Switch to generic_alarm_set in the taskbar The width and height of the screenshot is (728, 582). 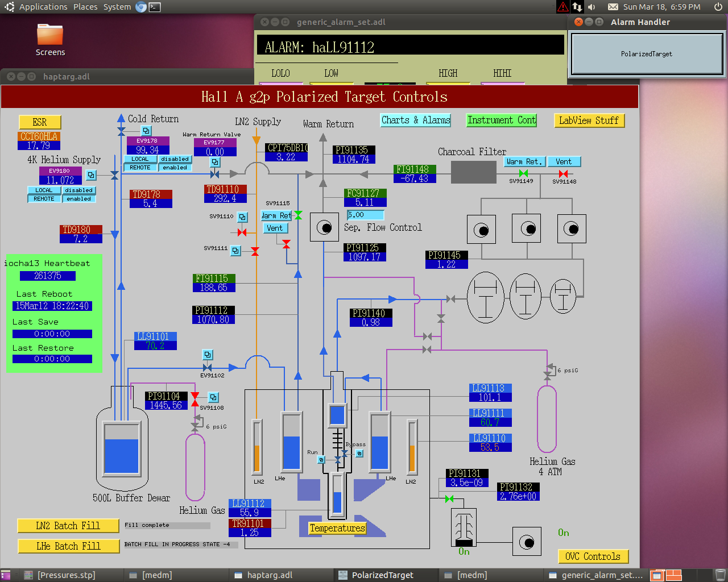[x=597, y=575]
